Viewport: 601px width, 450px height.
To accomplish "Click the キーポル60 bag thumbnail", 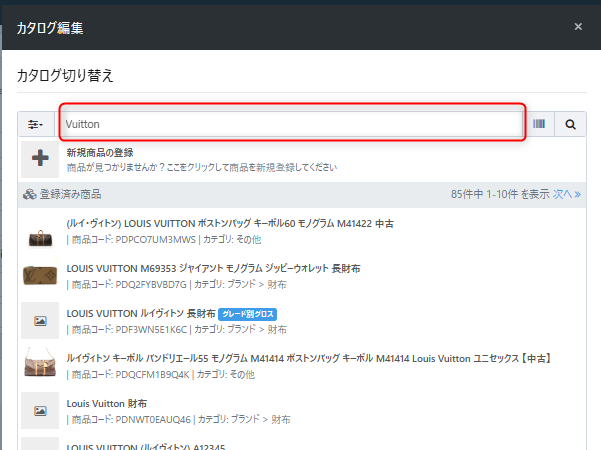I will (x=40, y=238).
